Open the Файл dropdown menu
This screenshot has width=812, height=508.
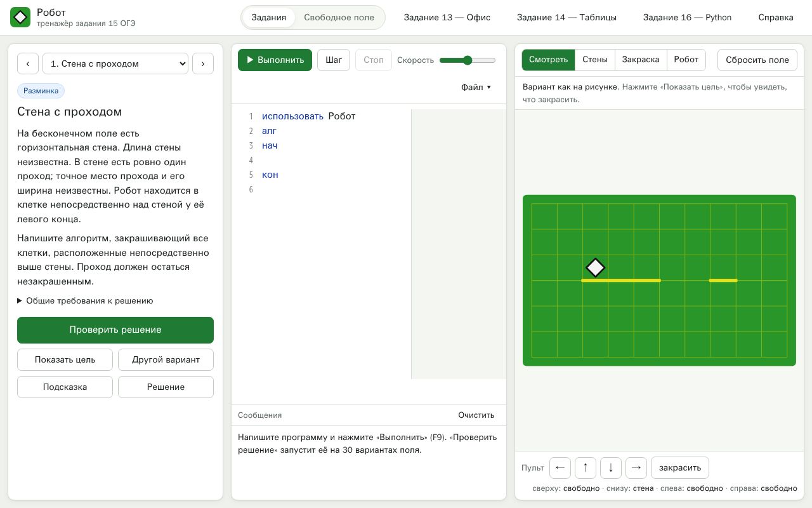click(x=476, y=88)
